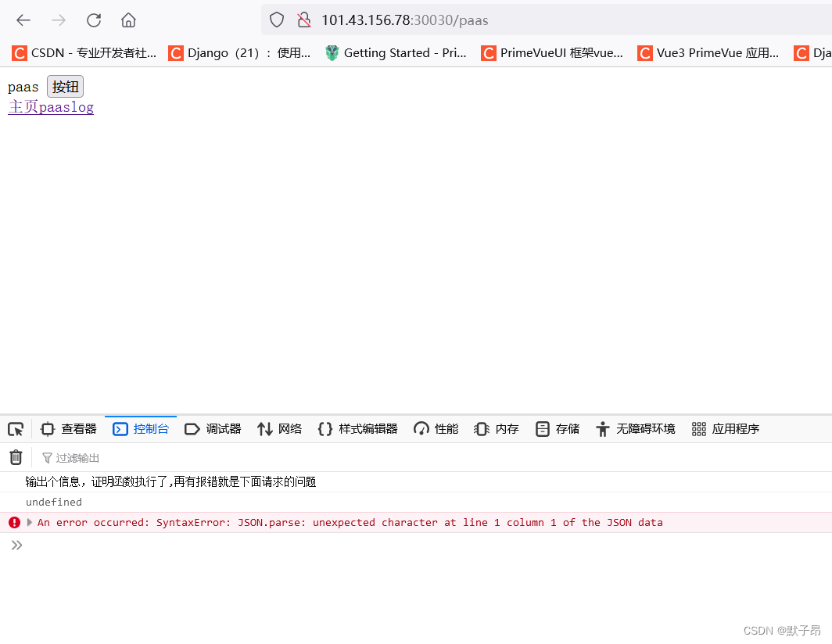Expand the 应用程序 application panel
The height and width of the screenshot is (644, 832).
[725, 428]
